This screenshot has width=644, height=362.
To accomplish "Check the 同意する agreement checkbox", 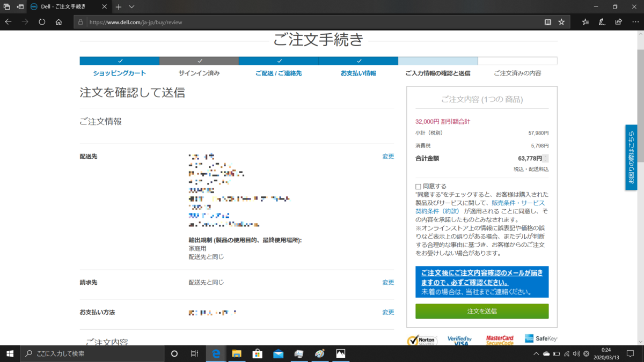I will click(x=419, y=186).
